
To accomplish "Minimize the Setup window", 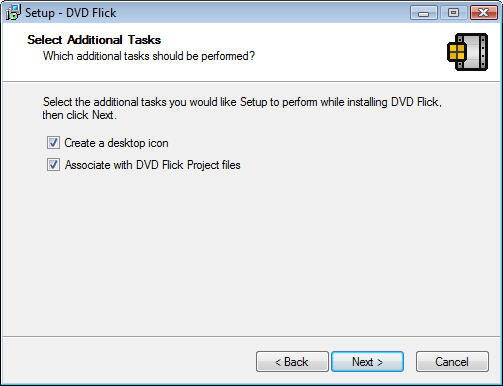I will pos(423,13).
